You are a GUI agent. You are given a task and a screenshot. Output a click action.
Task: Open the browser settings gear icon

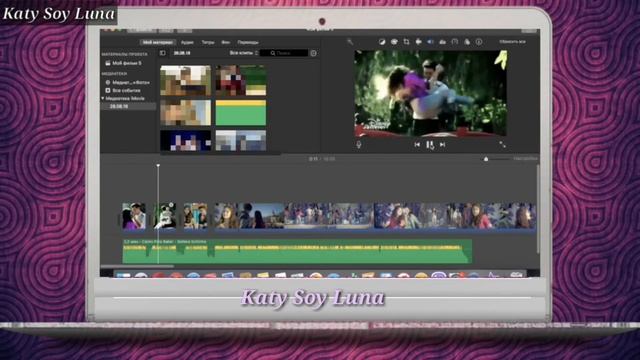313,53
